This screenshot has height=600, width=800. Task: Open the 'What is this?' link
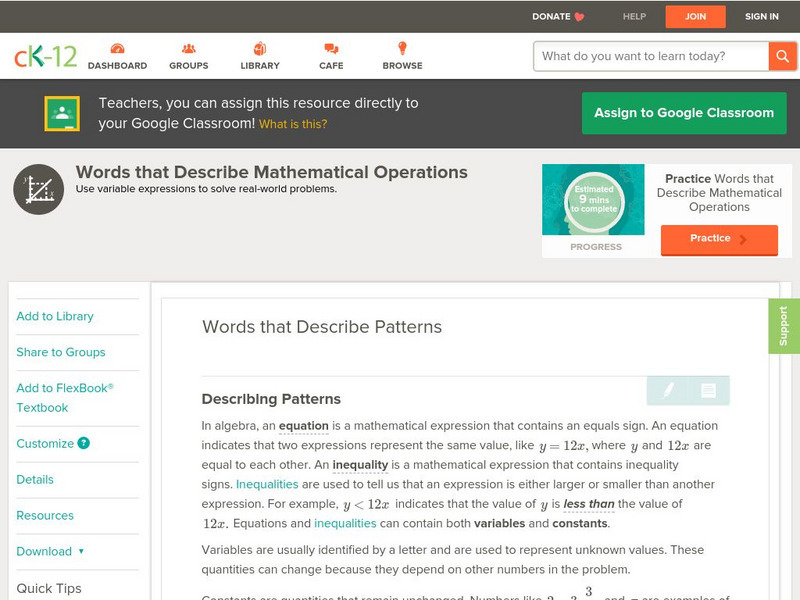point(293,124)
